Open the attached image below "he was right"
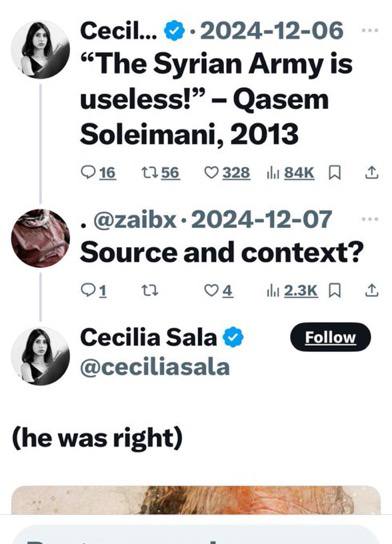392x544 pixels. pyautogui.click(x=196, y=500)
